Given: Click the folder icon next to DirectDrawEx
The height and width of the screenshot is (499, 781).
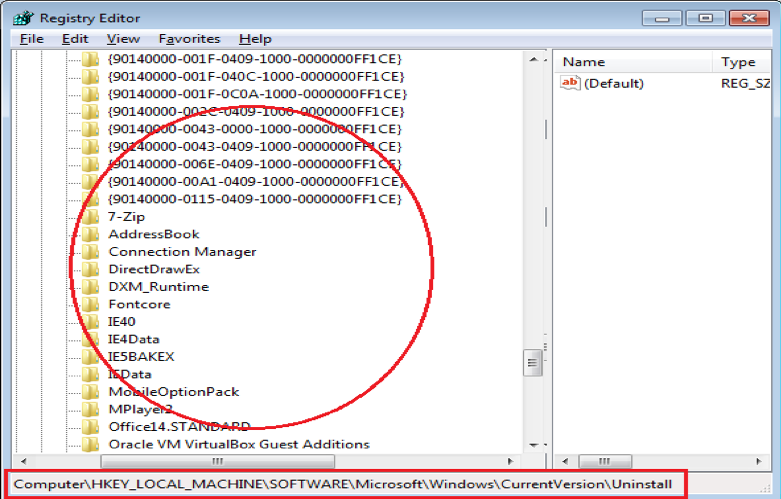Looking at the screenshot, I should [x=91, y=269].
